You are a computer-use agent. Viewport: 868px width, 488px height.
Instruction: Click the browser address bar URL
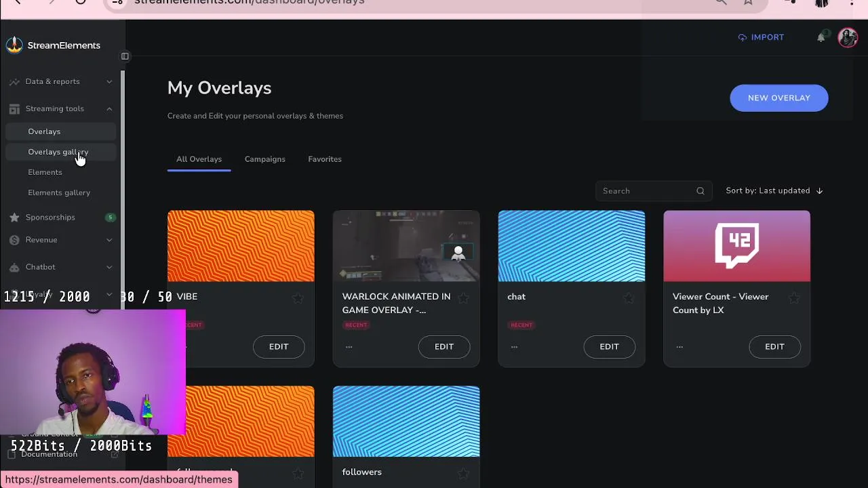(x=250, y=2)
